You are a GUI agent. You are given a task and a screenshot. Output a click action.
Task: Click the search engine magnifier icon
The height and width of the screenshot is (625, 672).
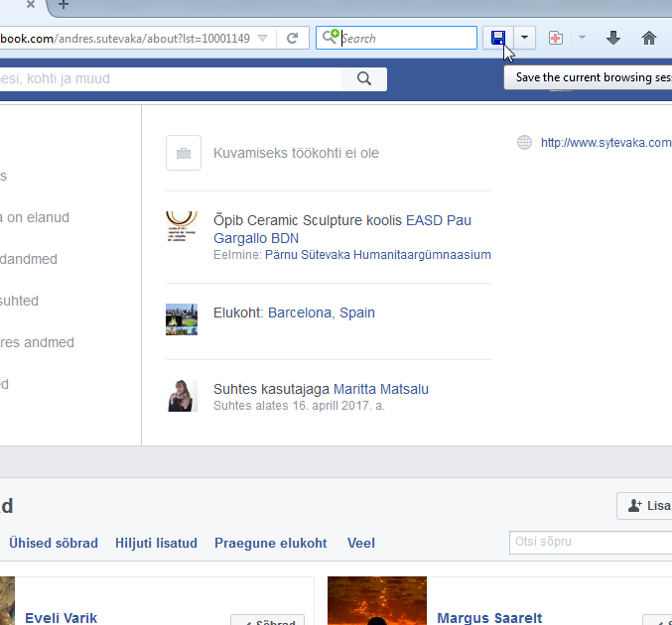pos(331,37)
